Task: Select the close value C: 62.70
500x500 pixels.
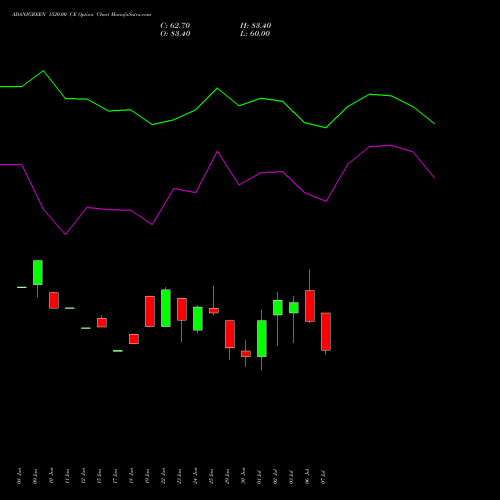Action: pyautogui.click(x=175, y=26)
